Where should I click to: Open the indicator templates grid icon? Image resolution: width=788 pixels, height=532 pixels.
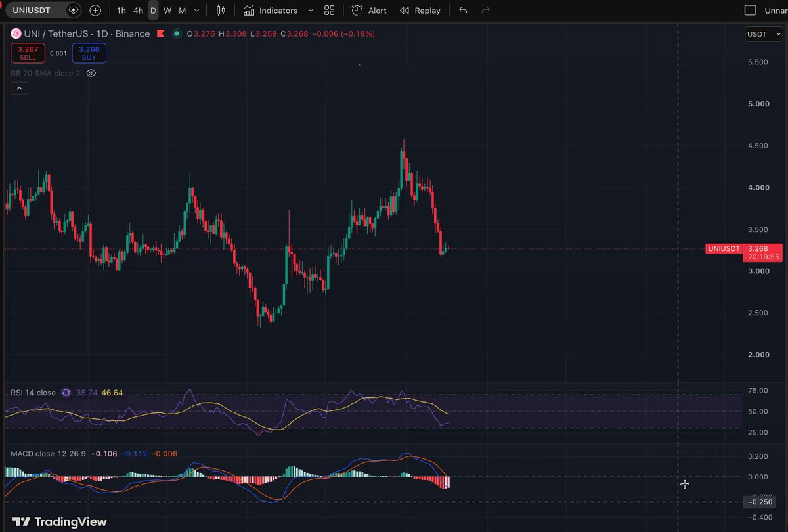329,11
